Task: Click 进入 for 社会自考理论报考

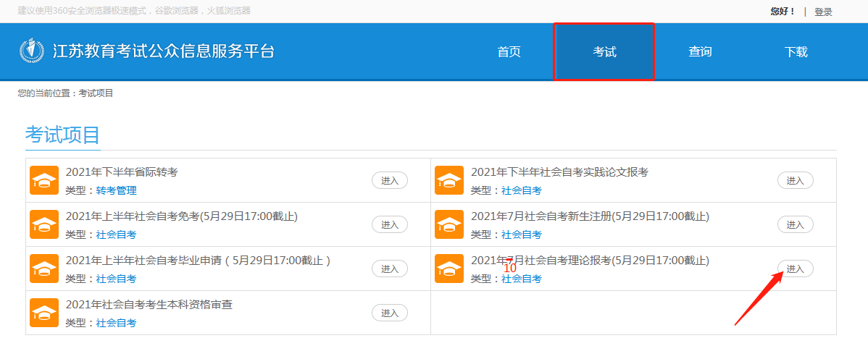Action: pyautogui.click(x=795, y=269)
